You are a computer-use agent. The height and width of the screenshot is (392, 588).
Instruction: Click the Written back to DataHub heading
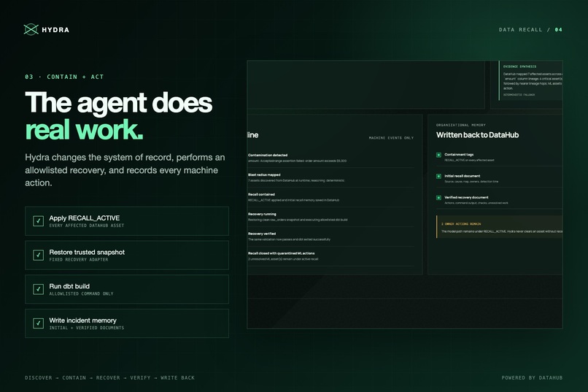tap(477, 135)
